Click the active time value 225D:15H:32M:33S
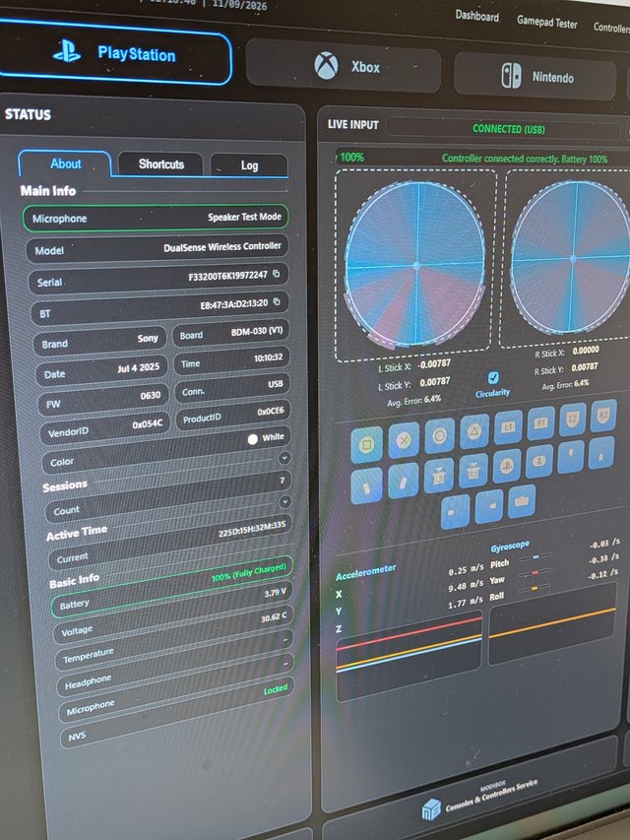This screenshot has width=630, height=840. pyautogui.click(x=252, y=528)
